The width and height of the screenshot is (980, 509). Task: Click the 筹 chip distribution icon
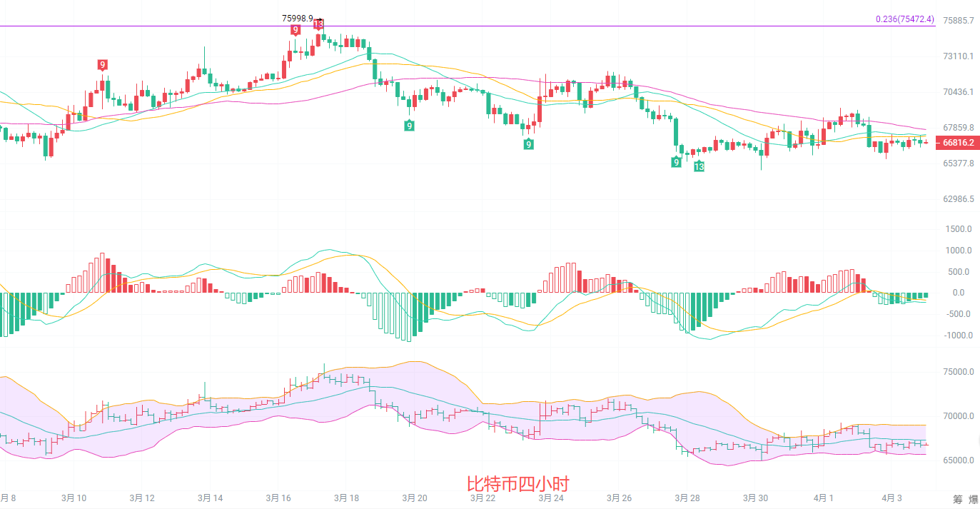[x=958, y=498]
